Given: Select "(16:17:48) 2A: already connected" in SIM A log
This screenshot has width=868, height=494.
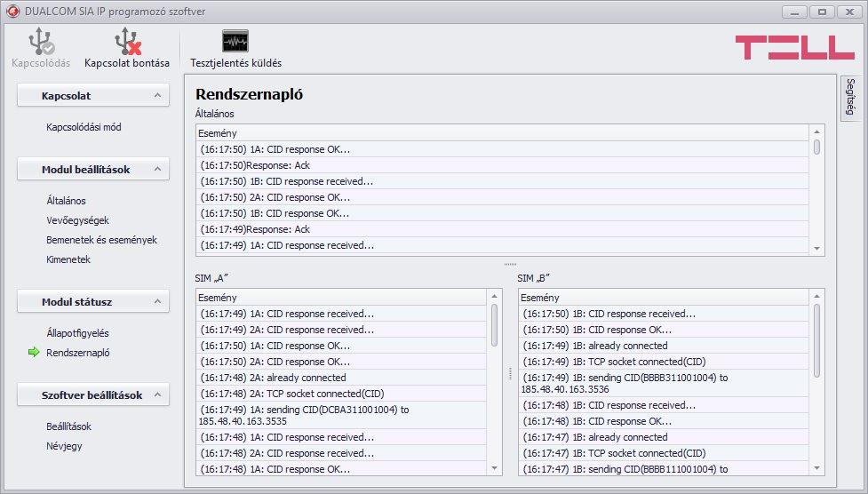Looking at the screenshot, I should (x=341, y=378).
